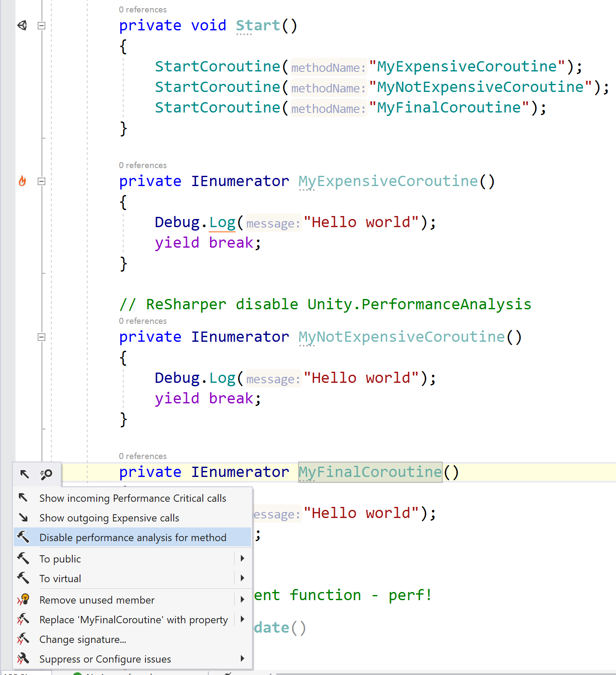Click the "MyNotExpensiveCoroutine" string literal argument
Viewport: 616px width, 675px height.
coord(481,87)
